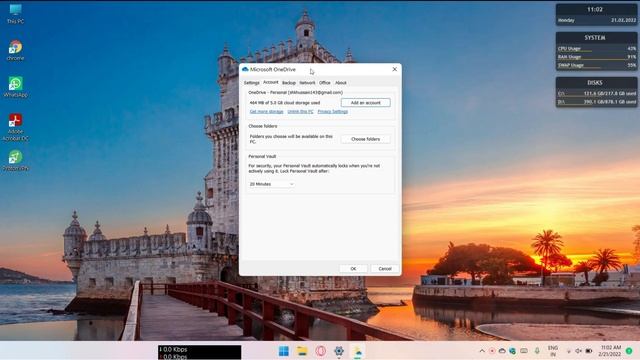Click the SYSTEM widget header
The width and height of the screenshot is (640, 360).
click(595, 38)
